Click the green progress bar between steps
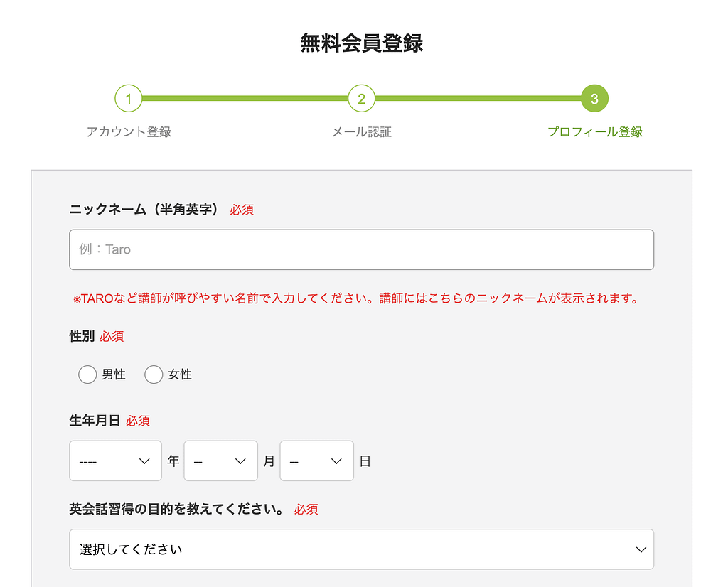This screenshot has width=728, height=587. click(x=245, y=98)
